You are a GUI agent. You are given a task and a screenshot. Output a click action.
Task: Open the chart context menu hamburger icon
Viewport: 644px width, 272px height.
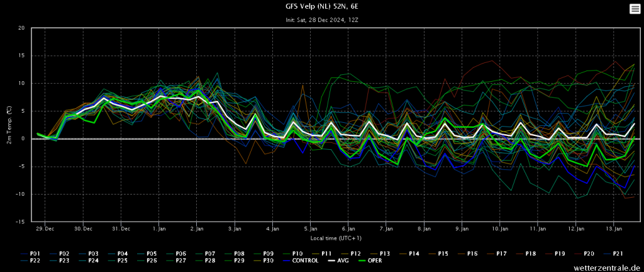pos(635,9)
